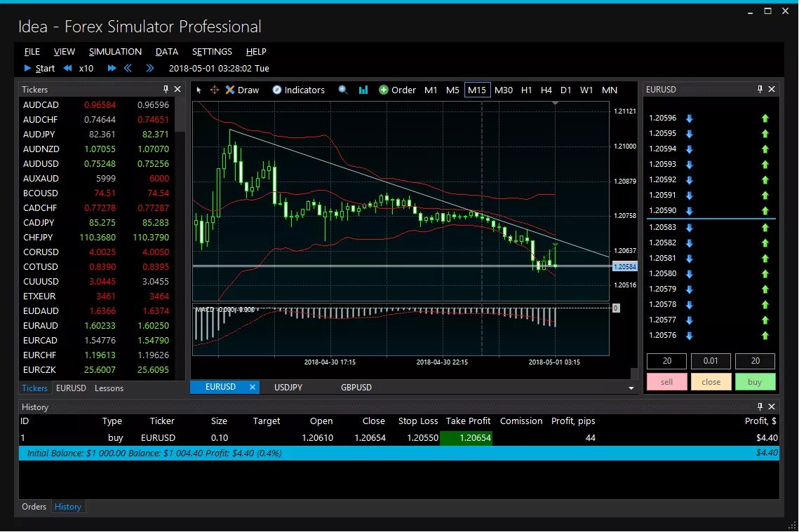Image resolution: width=799 pixels, height=532 pixels.
Task: Close the EURUSD chart tab
Action: (x=253, y=388)
